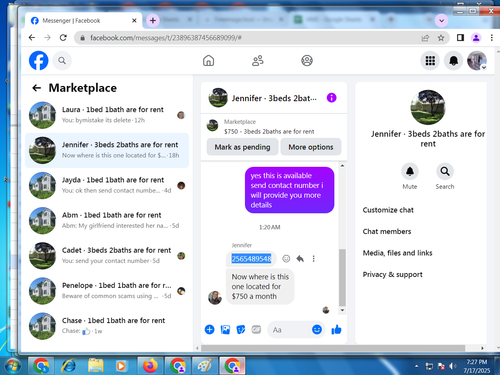The height and width of the screenshot is (375, 500).
Task: Open Firefox from taskbar
Action: 150,366
